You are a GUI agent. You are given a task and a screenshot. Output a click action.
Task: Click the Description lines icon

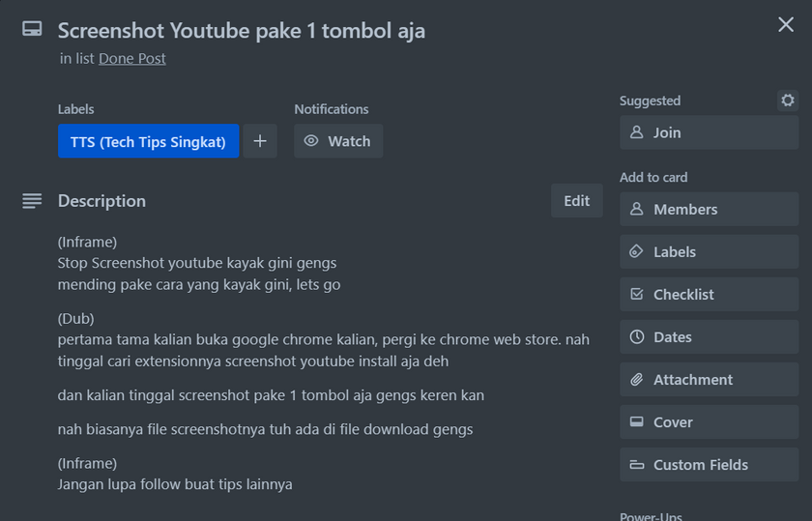click(32, 201)
